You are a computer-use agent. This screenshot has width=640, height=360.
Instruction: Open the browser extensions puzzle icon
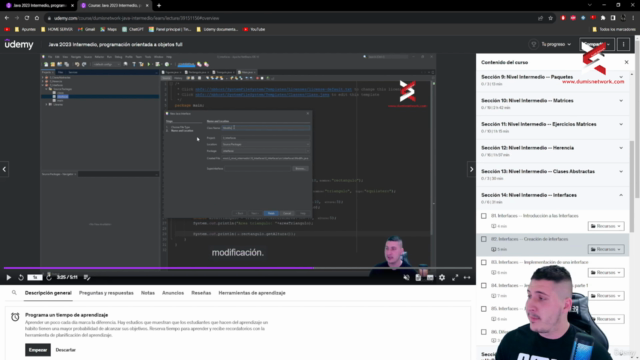(603, 18)
